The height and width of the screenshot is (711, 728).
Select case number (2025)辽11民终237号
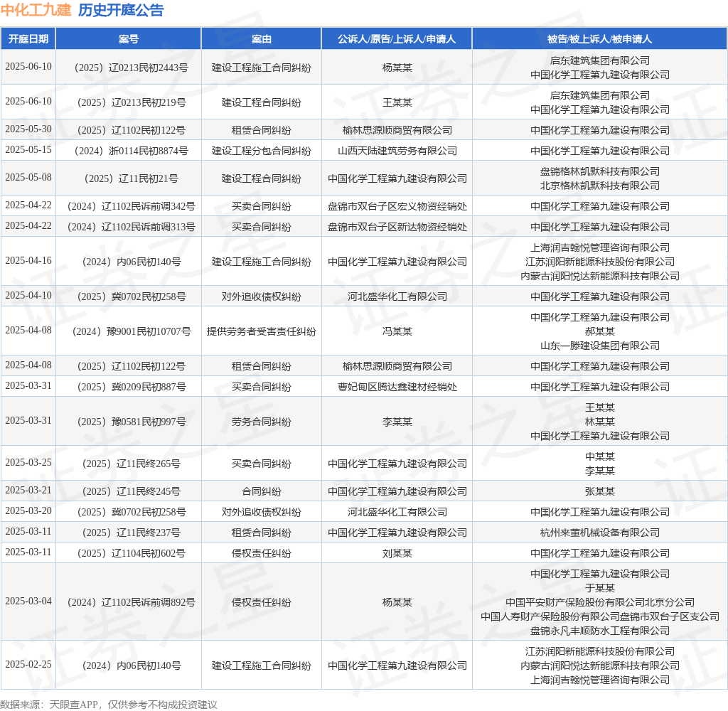coord(132,533)
